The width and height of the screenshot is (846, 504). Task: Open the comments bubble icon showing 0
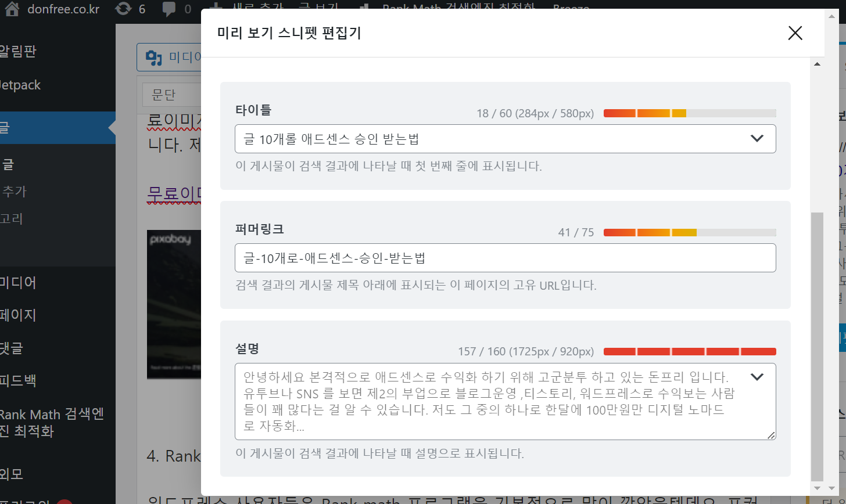point(170,8)
